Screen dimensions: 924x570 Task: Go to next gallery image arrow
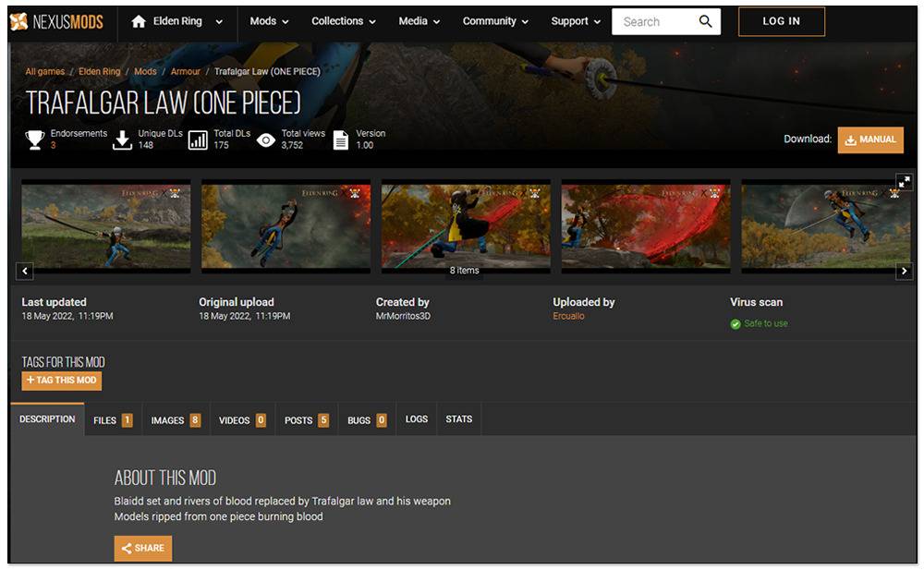pos(904,272)
